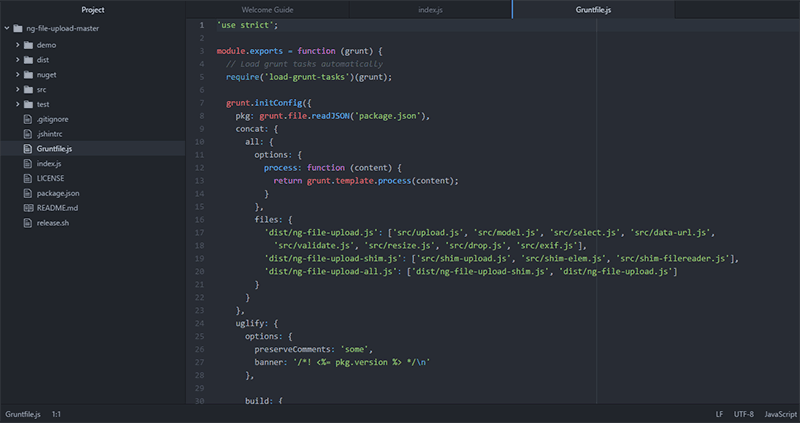
Task: Open release.sh in the tree
Action: pos(53,222)
